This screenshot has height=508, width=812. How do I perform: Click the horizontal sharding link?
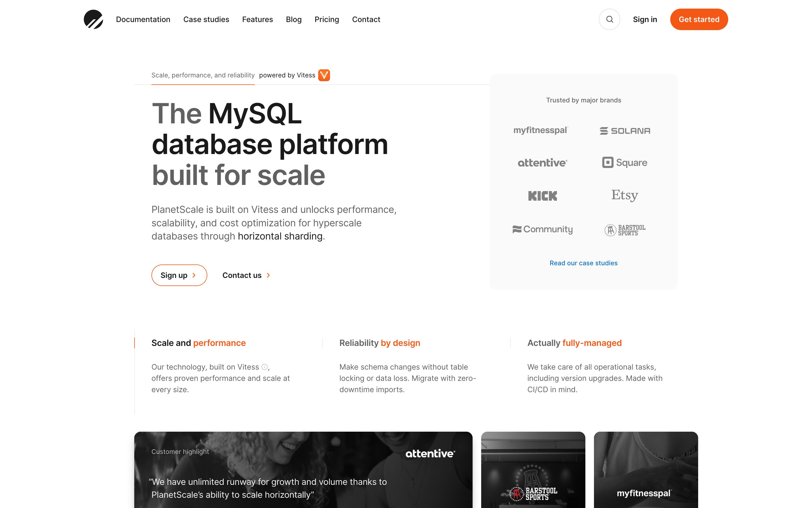tap(280, 236)
